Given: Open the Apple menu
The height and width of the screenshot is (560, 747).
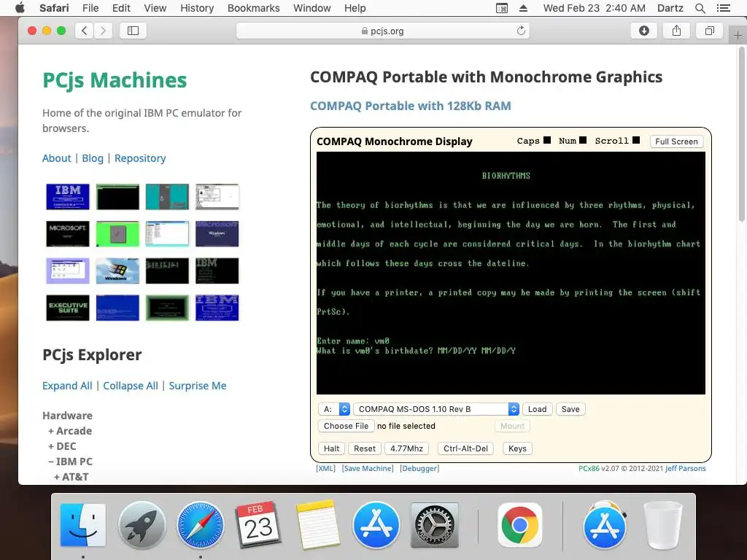Looking at the screenshot, I should [20, 8].
